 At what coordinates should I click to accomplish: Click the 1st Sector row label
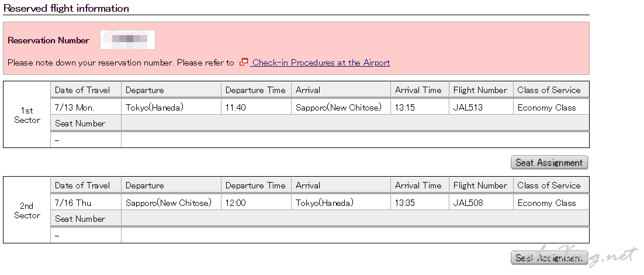27,115
